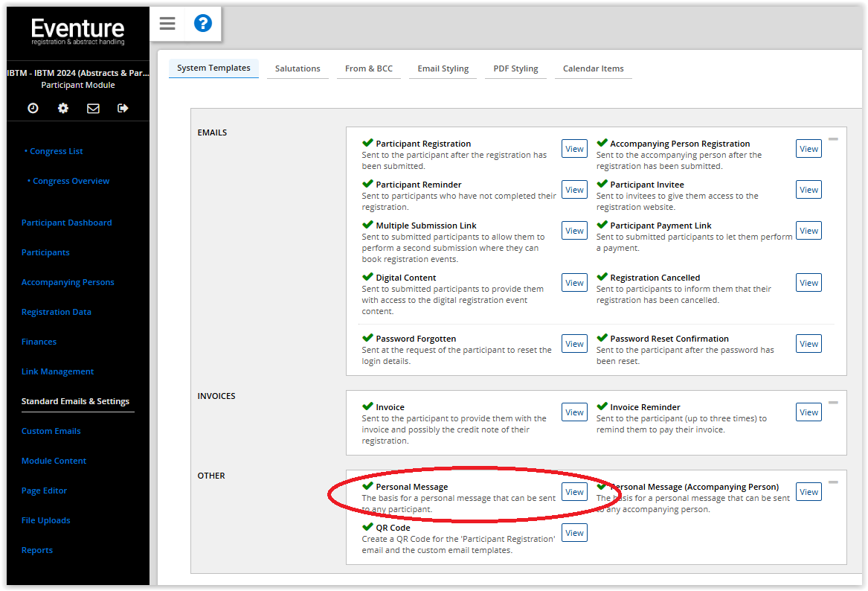868x591 pixels.
Task: Open Custom Emails in sidebar
Action: coord(51,431)
